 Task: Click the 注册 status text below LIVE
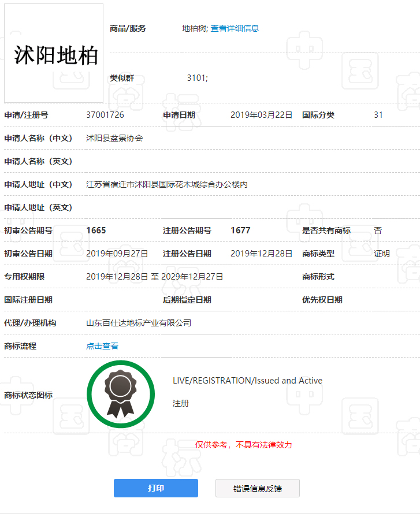181,403
